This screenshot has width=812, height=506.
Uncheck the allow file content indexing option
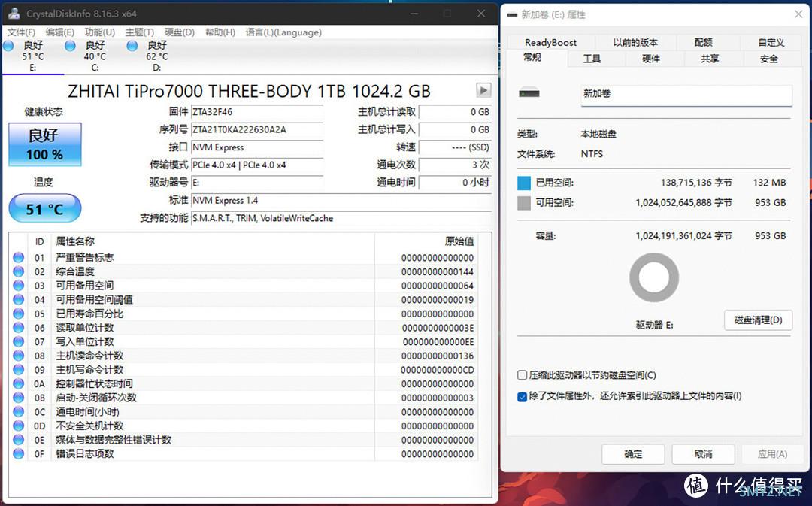[522, 396]
